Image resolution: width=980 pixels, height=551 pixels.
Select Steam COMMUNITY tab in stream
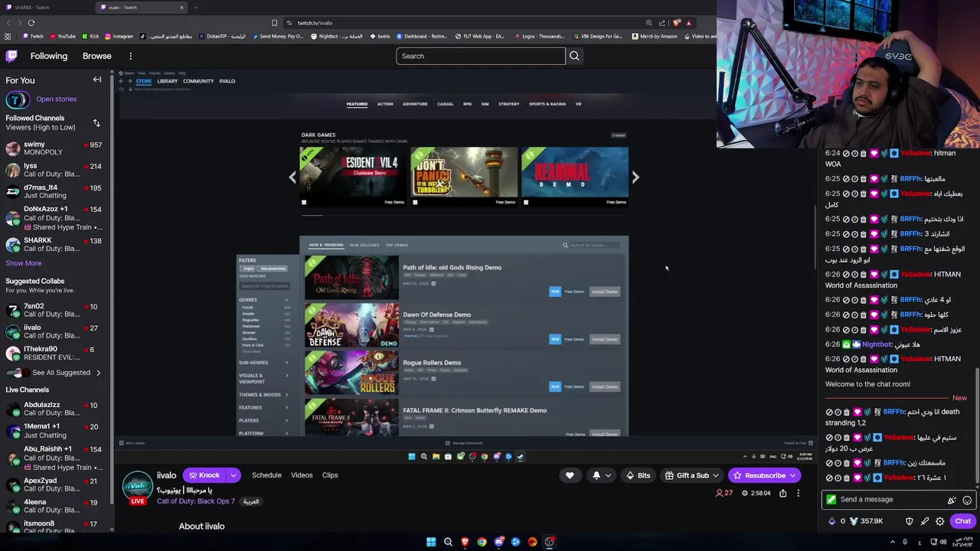pyautogui.click(x=198, y=81)
